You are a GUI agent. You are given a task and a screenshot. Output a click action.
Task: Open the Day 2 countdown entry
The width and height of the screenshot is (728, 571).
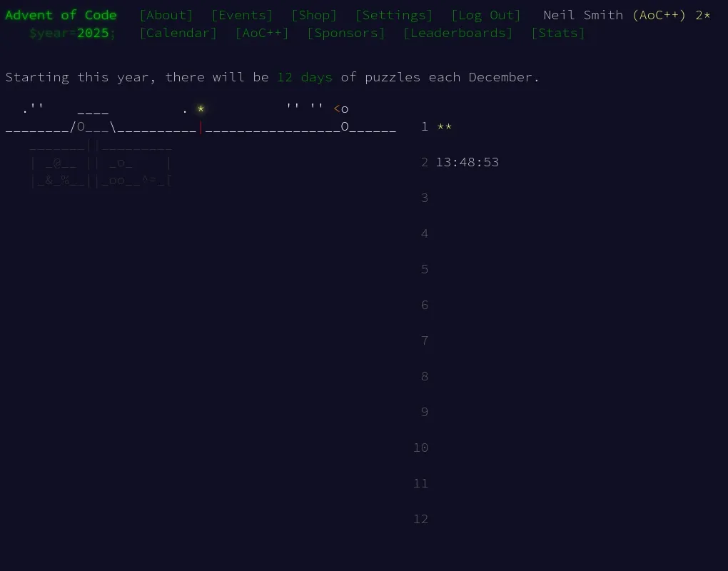425,162
